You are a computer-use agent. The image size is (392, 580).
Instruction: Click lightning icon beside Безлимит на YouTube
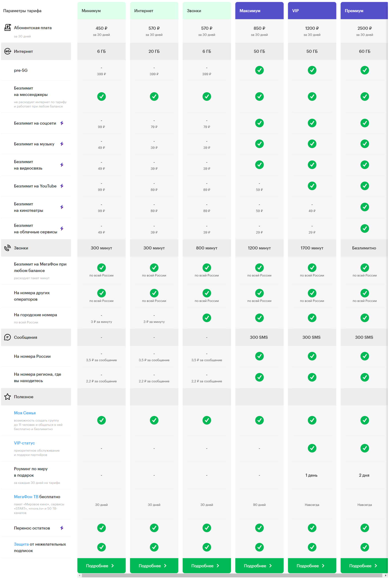(x=62, y=186)
